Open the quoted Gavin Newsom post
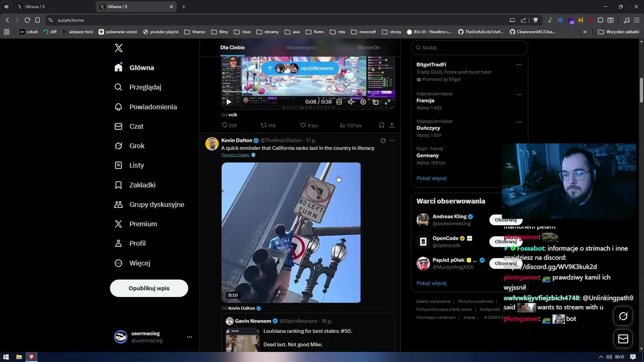The width and height of the screenshot is (644, 362). click(308, 333)
